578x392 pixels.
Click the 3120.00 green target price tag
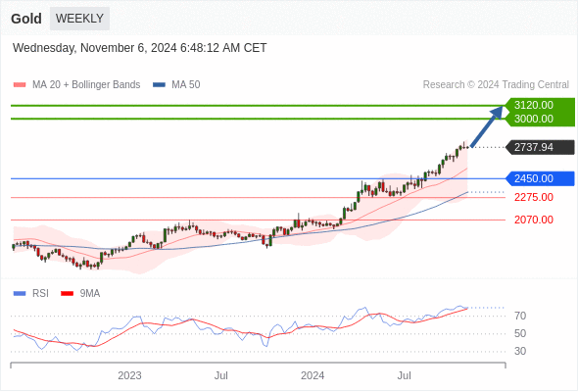coord(540,105)
